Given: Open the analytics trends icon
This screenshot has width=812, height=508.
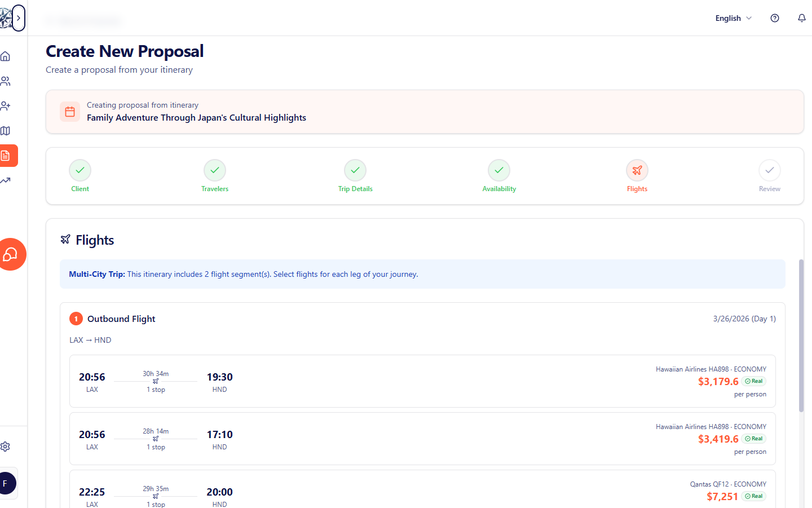Looking at the screenshot, I should pos(6,180).
